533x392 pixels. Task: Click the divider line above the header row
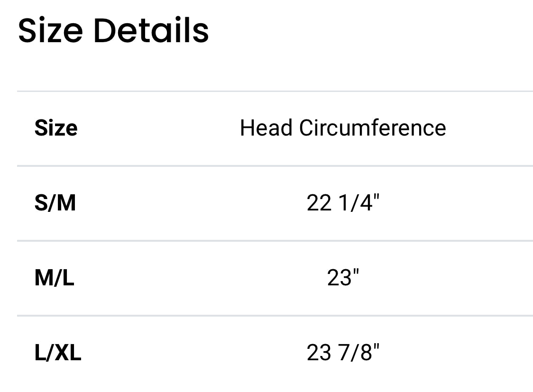click(x=275, y=91)
